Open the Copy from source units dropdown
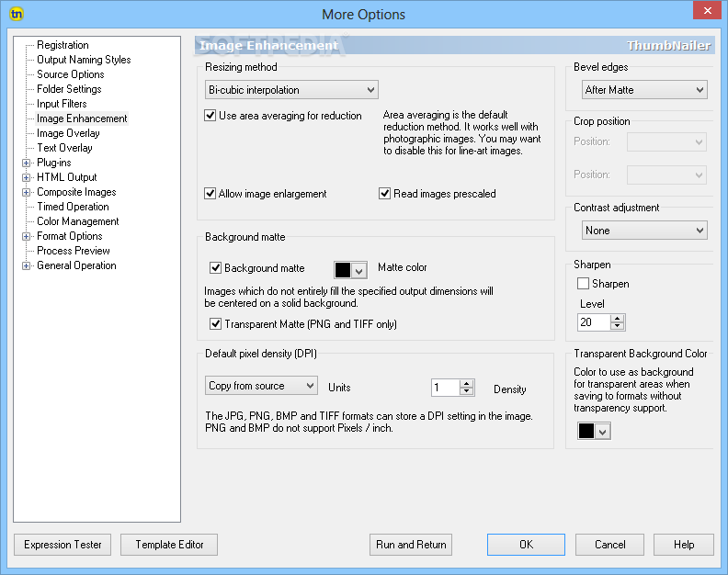The image size is (728, 575). coord(261,385)
